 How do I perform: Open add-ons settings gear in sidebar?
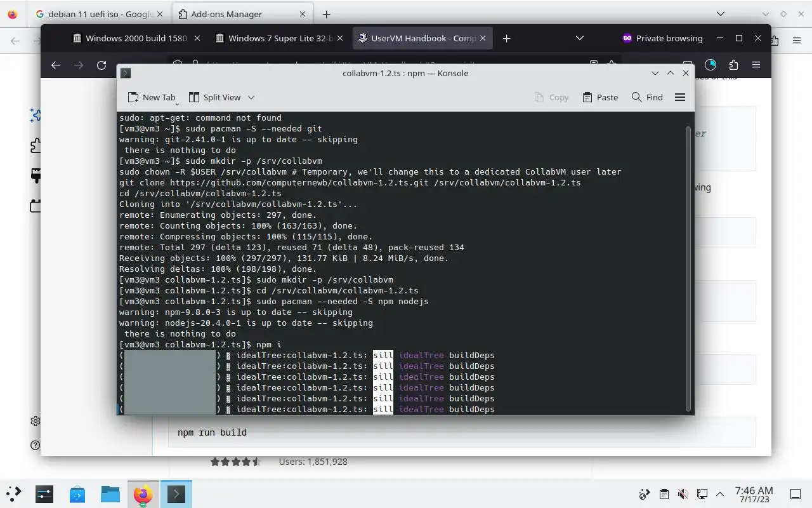[36, 421]
